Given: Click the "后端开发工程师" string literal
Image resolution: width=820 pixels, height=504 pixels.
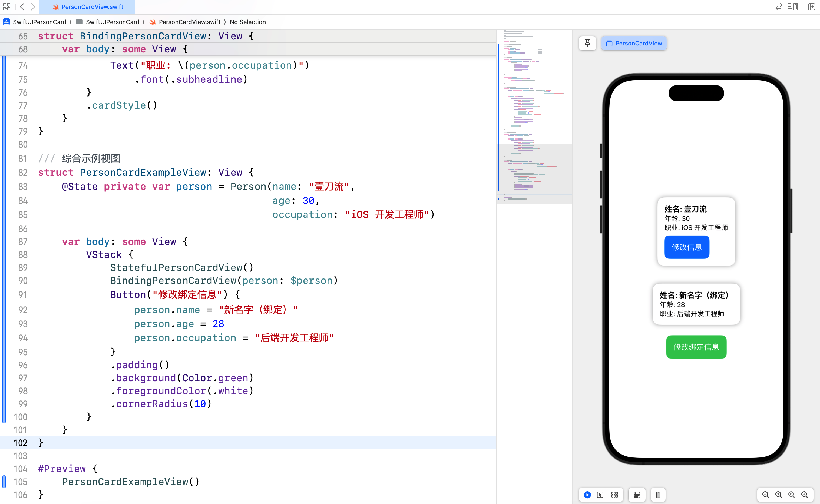Looking at the screenshot, I should coord(294,338).
